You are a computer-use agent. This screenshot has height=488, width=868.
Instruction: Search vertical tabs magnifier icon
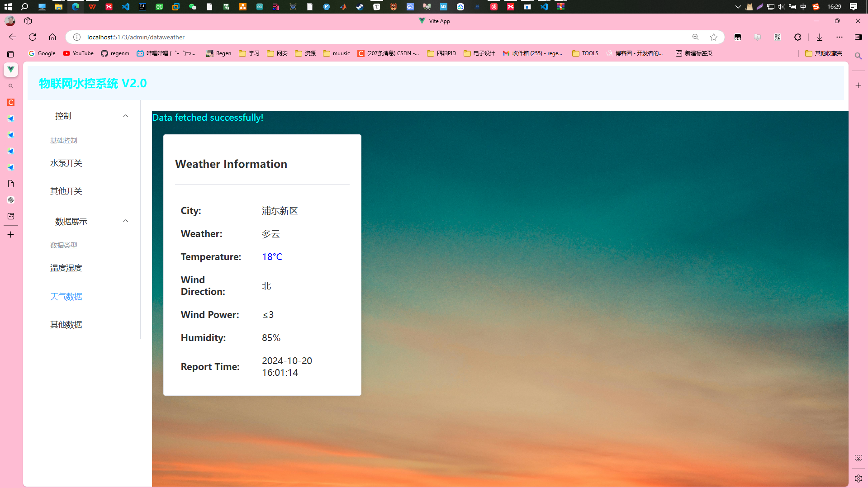[11, 86]
